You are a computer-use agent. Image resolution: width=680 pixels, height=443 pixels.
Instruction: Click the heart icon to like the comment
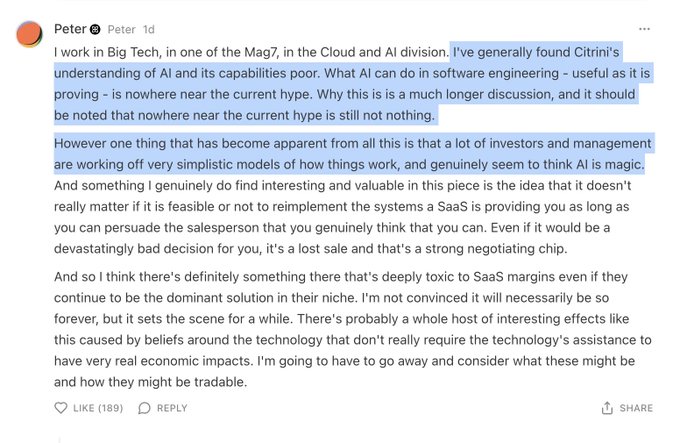61,408
